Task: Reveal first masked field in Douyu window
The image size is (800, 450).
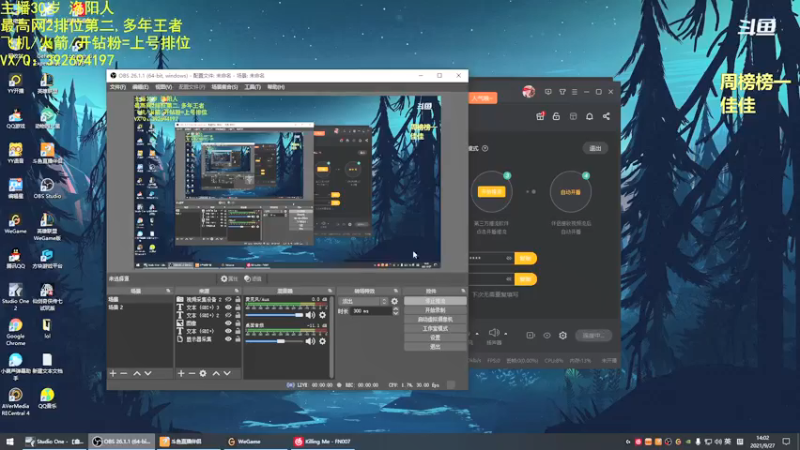Action: 509,258
